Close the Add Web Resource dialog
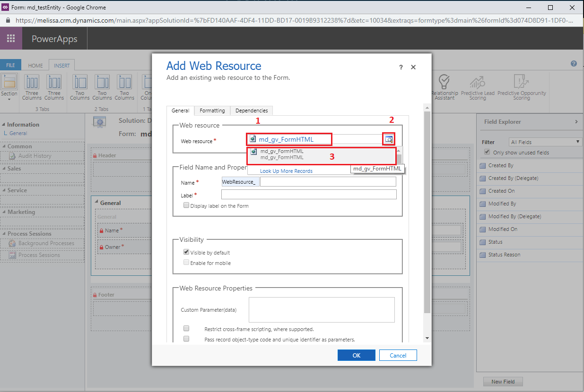The height and width of the screenshot is (392, 584). (413, 67)
